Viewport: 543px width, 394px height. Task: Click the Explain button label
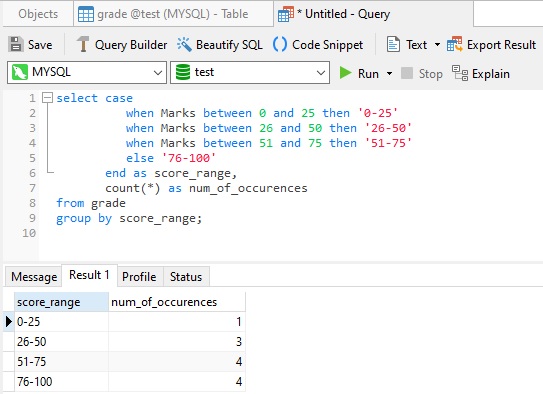tap(491, 74)
